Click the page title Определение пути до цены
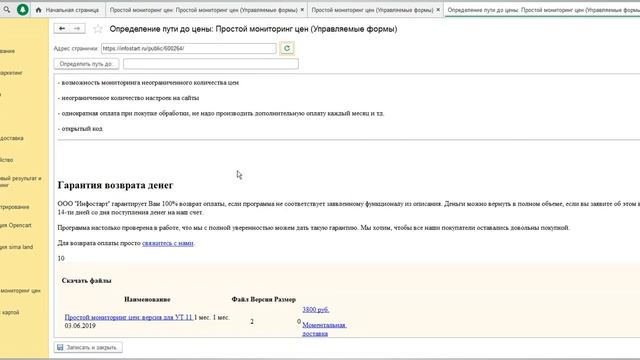The width and height of the screenshot is (640, 360). tap(253, 29)
